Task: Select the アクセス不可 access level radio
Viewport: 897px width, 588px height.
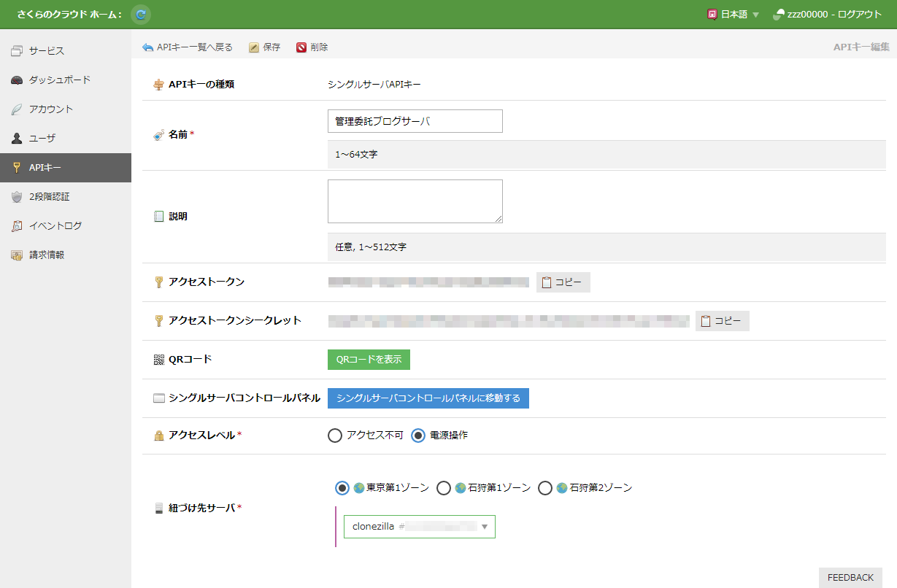Action: (x=335, y=436)
